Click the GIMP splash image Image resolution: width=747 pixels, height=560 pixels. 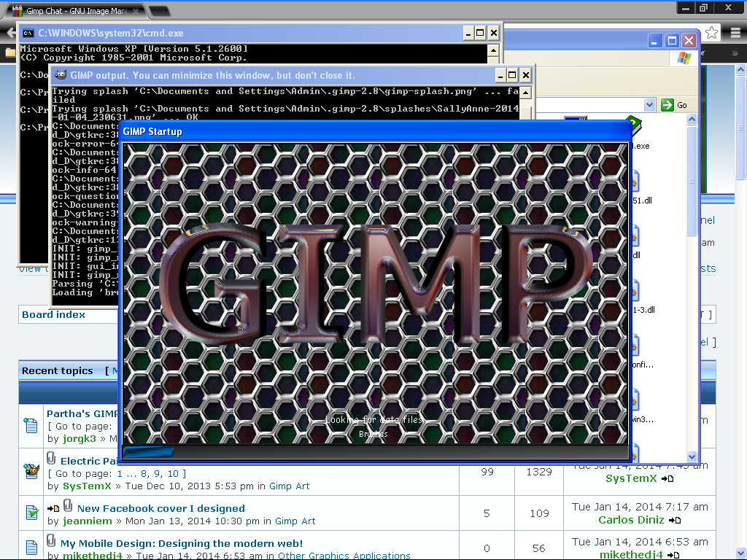click(x=376, y=294)
